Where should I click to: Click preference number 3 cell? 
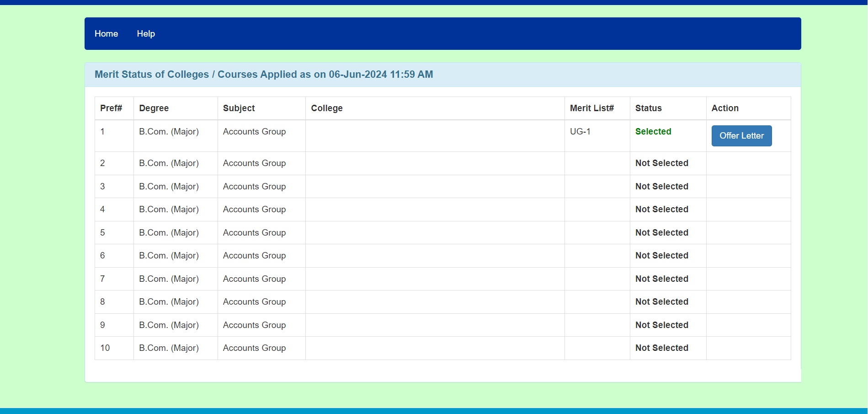[102, 187]
